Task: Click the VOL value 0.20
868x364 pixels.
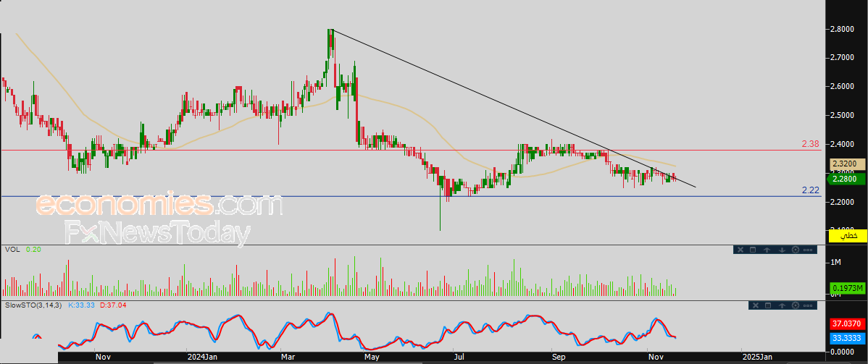Action: tap(33, 250)
